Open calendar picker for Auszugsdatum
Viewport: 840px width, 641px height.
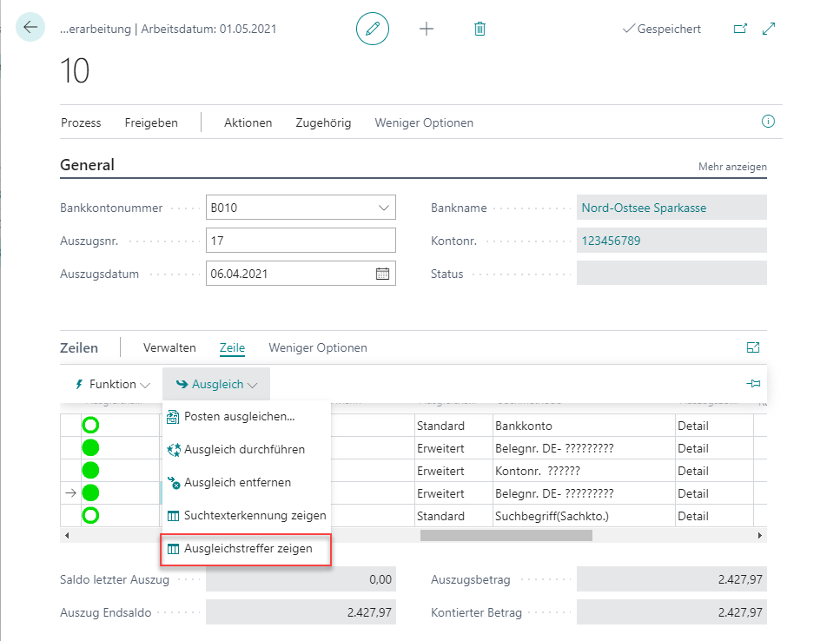point(382,274)
